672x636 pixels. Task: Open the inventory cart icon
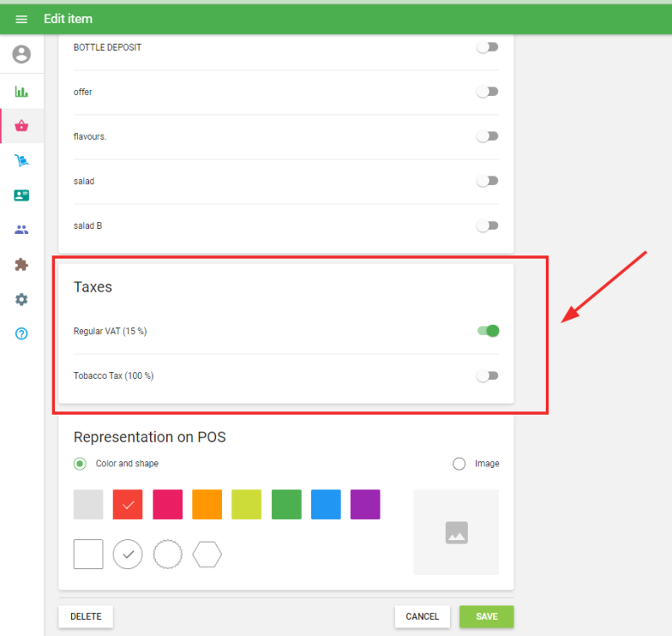[21, 161]
